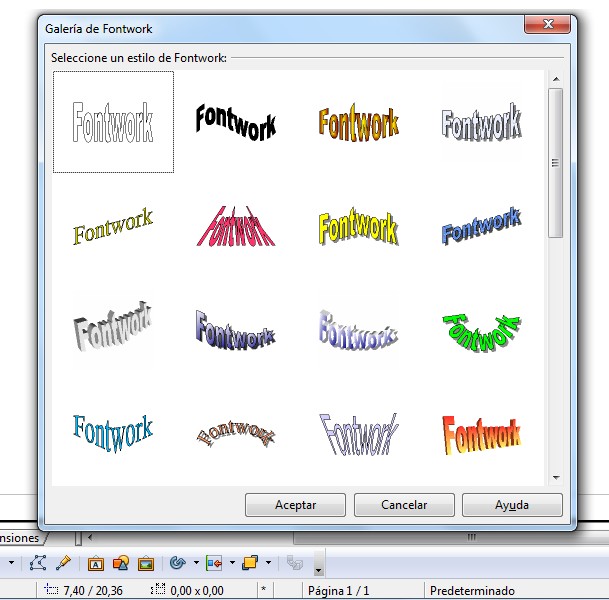Select the white outline Fontwork style
The width and height of the screenshot is (609, 600).
point(113,122)
